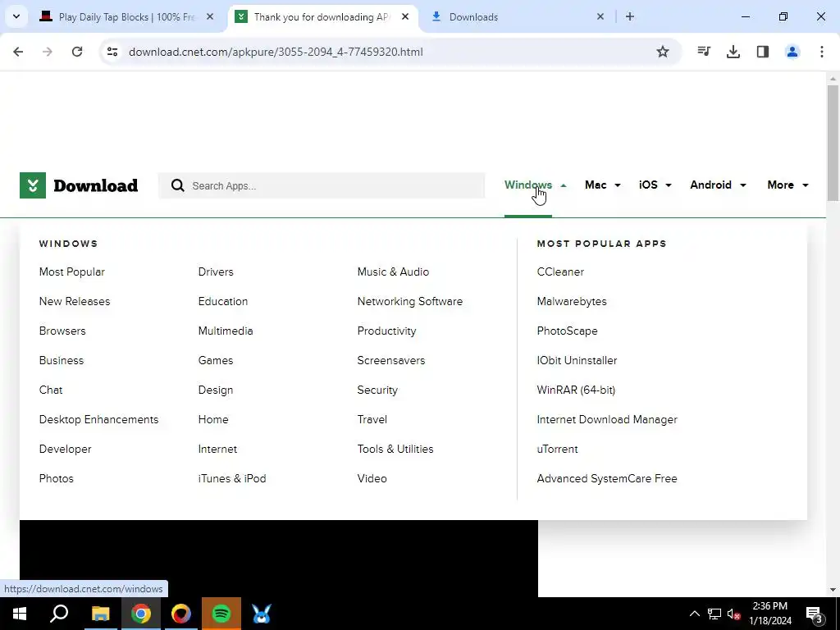Click the Search Apps input field
840x630 pixels.
(322, 185)
